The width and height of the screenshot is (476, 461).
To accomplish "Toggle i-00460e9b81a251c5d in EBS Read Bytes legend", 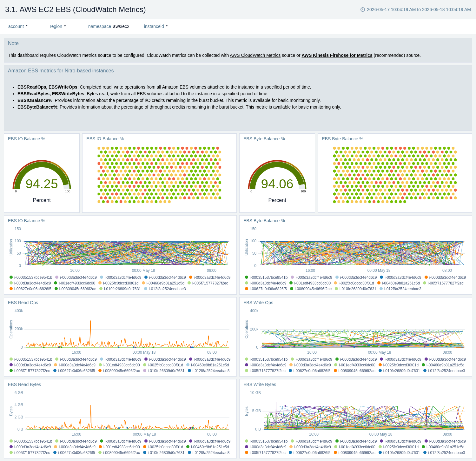I will 208,447.
